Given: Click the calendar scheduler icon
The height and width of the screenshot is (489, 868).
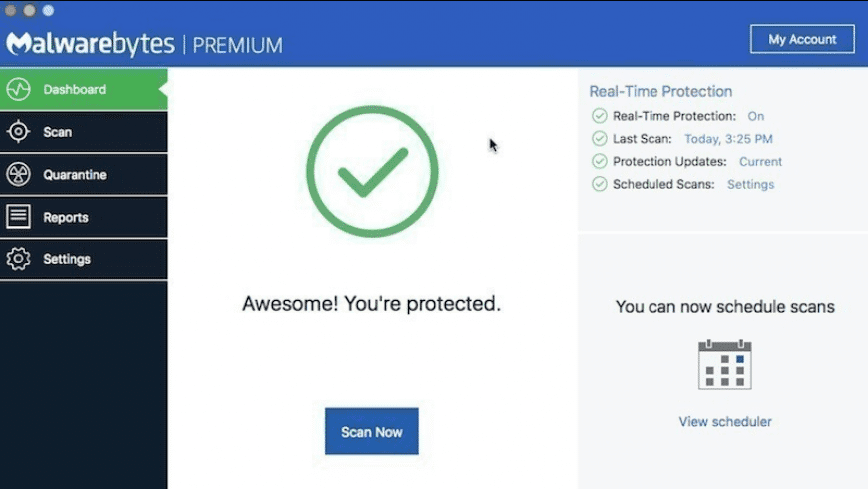Looking at the screenshot, I should pos(725,364).
